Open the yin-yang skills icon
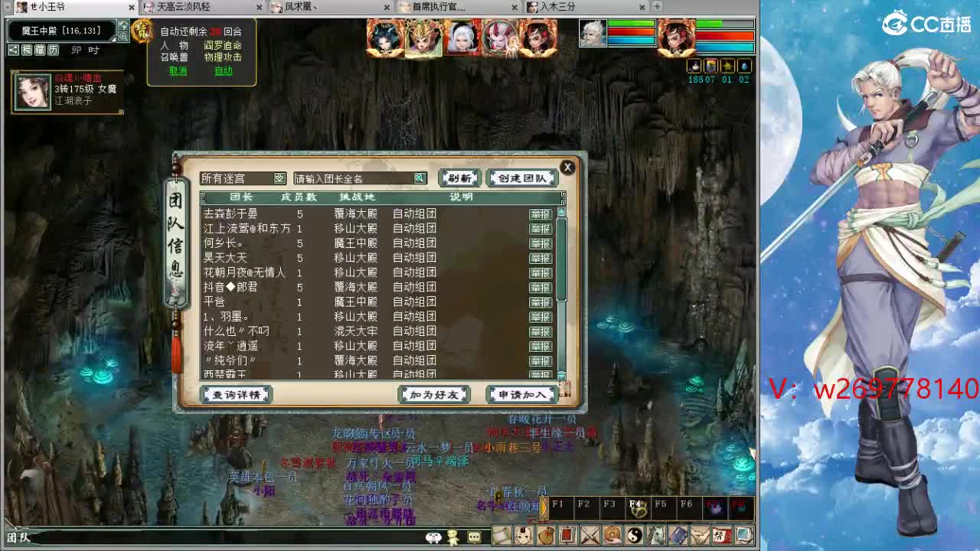The width and height of the screenshot is (980, 551). (634, 535)
